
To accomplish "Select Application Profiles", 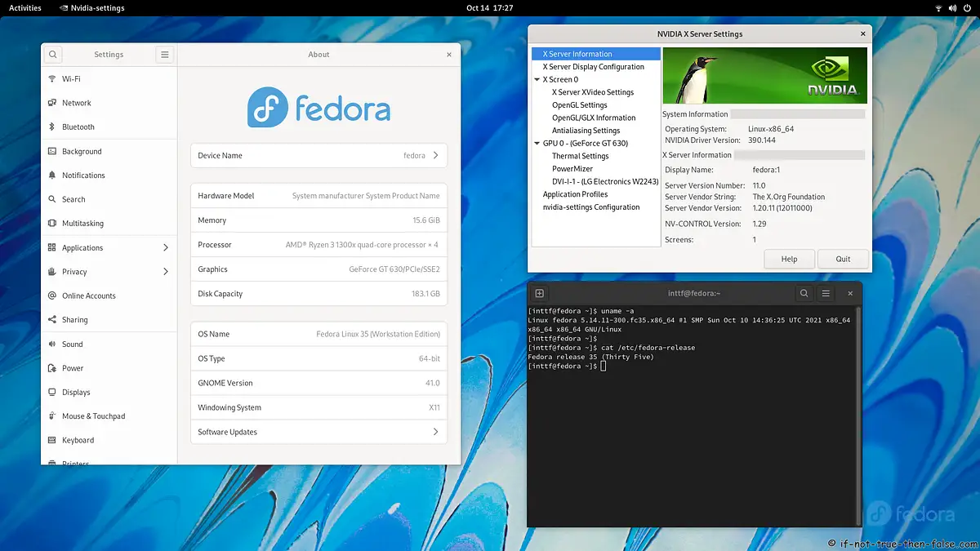I will (576, 194).
